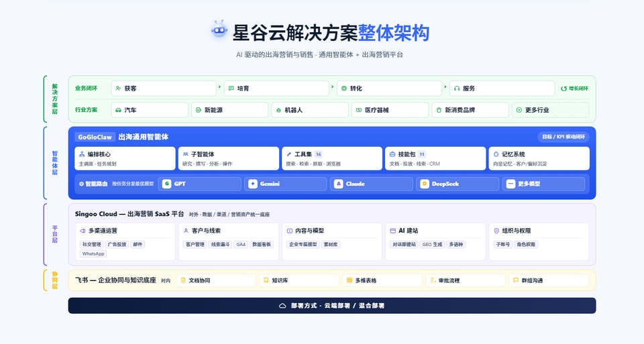Click the 16 count badge on 工具集
The height and width of the screenshot is (344, 644).
(318, 154)
